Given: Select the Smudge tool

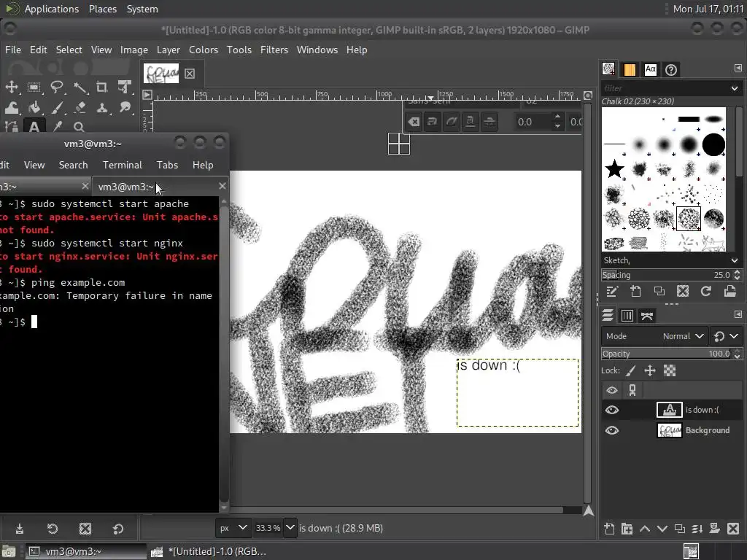Looking at the screenshot, I should (x=124, y=108).
